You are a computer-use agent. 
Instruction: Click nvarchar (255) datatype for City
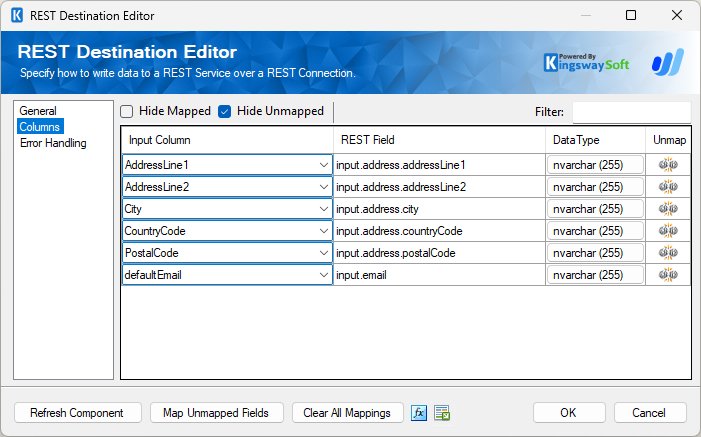click(x=595, y=208)
